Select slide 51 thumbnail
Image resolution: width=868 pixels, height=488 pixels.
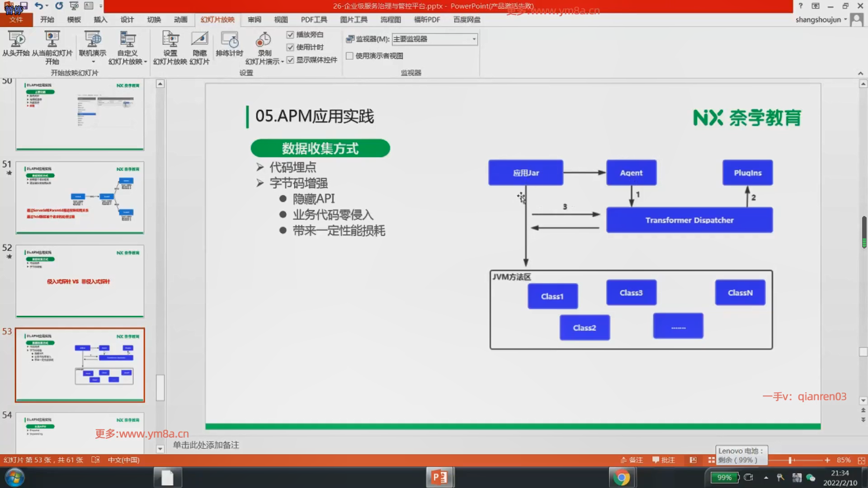pos(80,197)
